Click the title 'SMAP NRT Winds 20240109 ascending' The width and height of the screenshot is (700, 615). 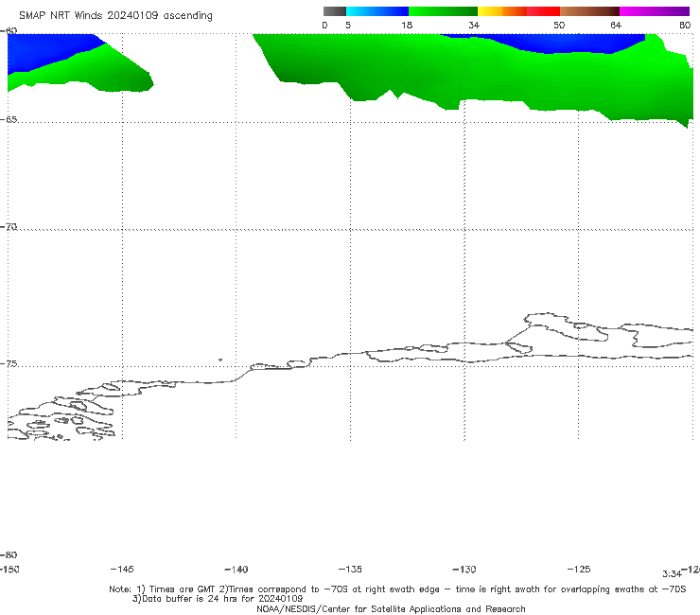pos(115,16)
